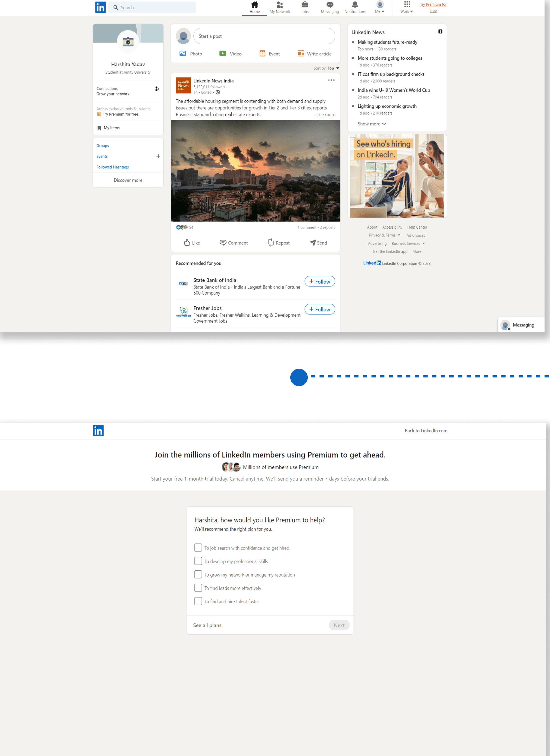Viewport: 550px width, 756px height.
Task: Click the Home icon in the navbar
Action: [255, 5]
